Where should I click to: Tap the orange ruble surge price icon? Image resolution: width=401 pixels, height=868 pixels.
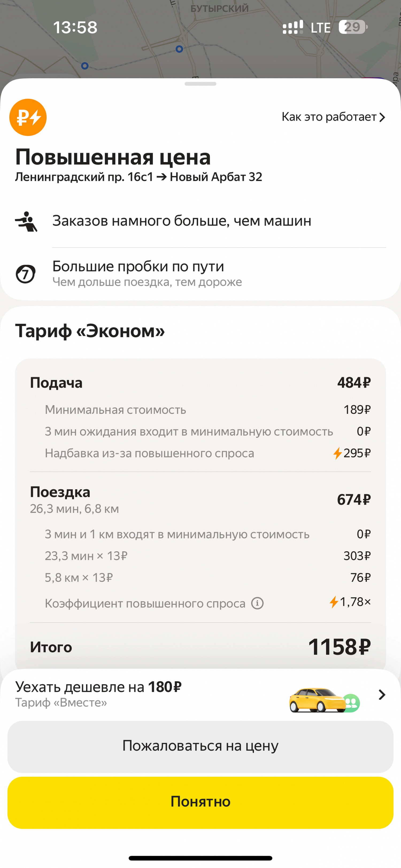28,117
